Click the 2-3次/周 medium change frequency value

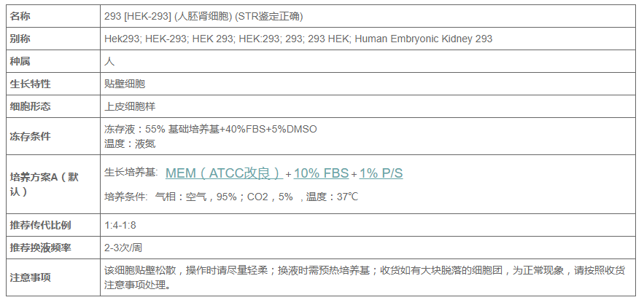[123, 248]
